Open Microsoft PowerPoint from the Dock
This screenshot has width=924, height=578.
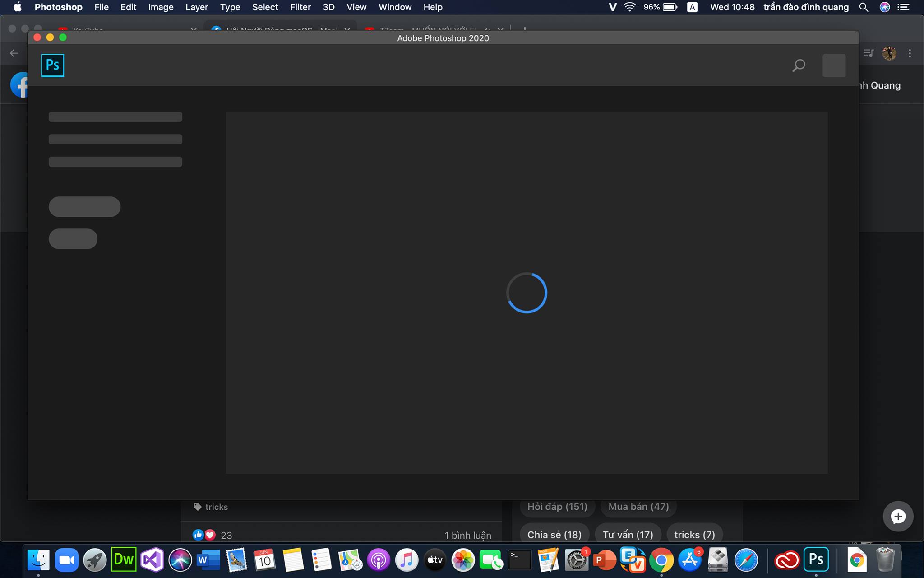pos(605,559)
